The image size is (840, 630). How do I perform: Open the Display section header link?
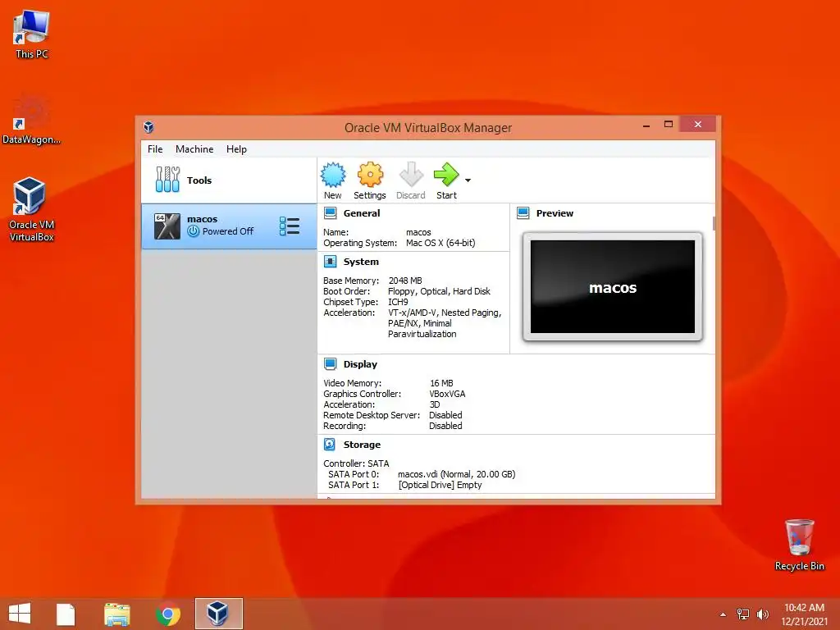click(x=360, y=364)
